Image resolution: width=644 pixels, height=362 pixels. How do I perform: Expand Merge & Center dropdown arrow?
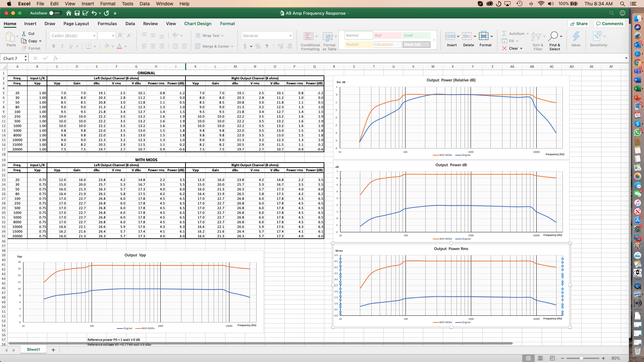tap(232, 46)
